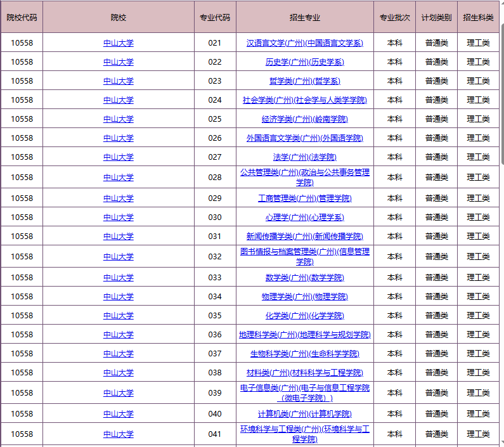Select 本科 cell in row 030
The width and height of the screenshot is (504, 447).
(395, 217)
